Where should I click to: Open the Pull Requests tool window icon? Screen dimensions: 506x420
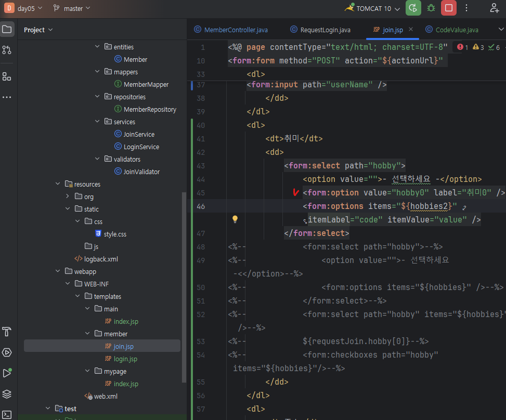coord(7,50)
